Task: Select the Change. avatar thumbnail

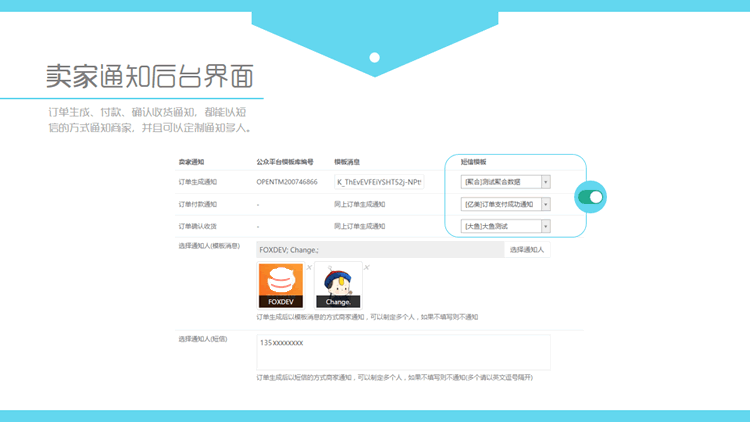Action: [338, 285]
